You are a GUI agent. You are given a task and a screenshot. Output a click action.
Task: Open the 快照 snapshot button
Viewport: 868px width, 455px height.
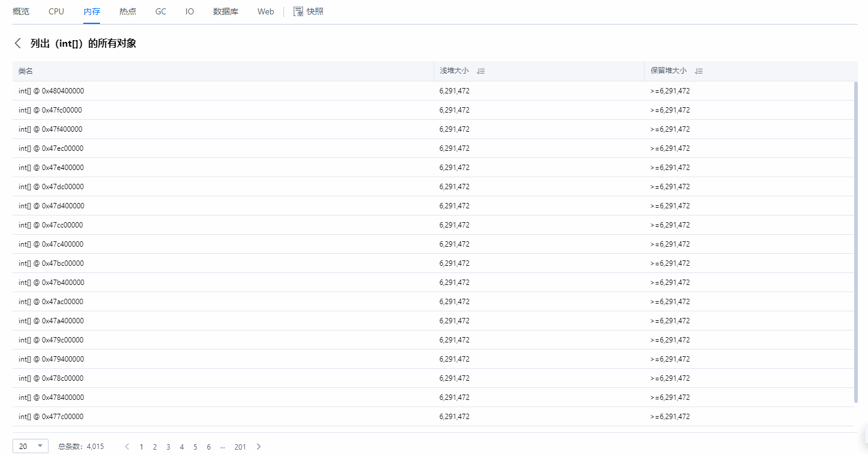point(309,11)
